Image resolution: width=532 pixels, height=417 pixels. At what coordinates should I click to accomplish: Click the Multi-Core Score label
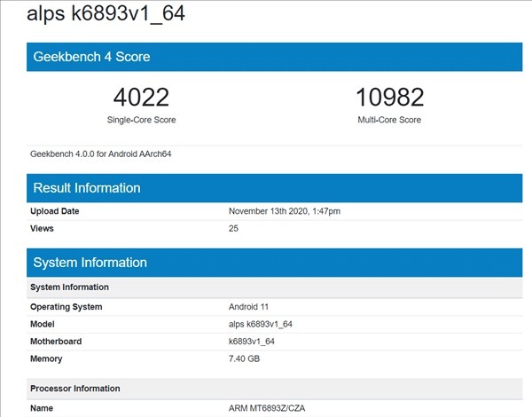point(389,120)
